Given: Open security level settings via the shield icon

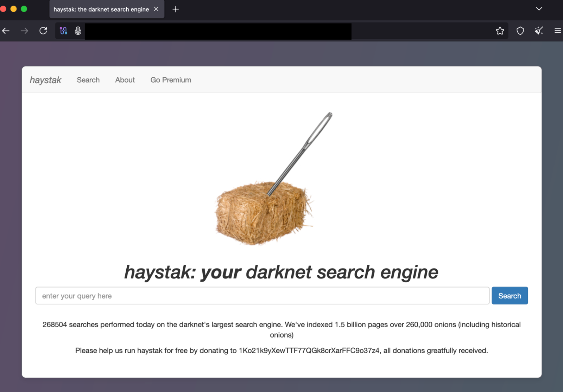Looking at the screenshot, I should 520,31.
